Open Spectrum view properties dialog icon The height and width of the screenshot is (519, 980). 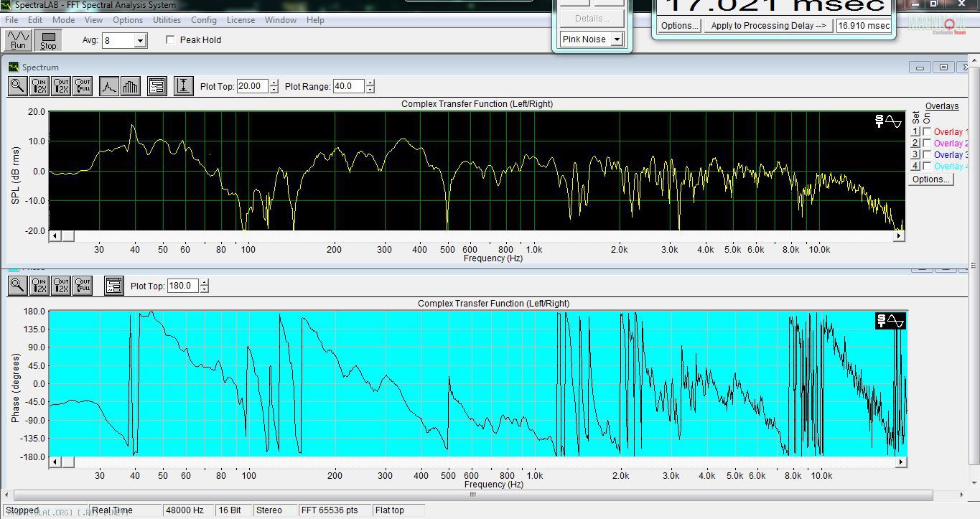point(157,86)
